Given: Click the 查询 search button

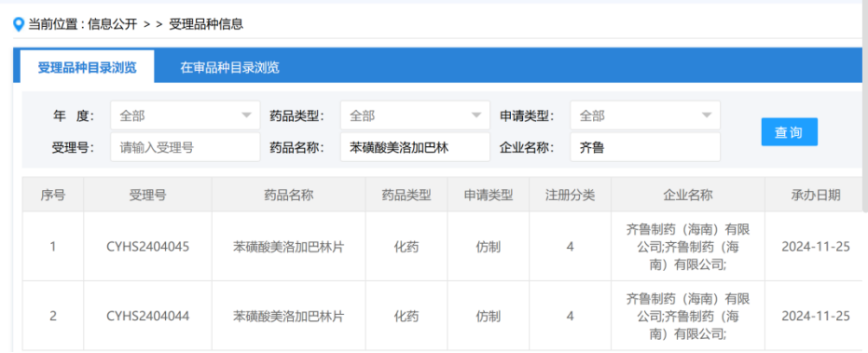Looking at the screenshot, I should [789, 131].
